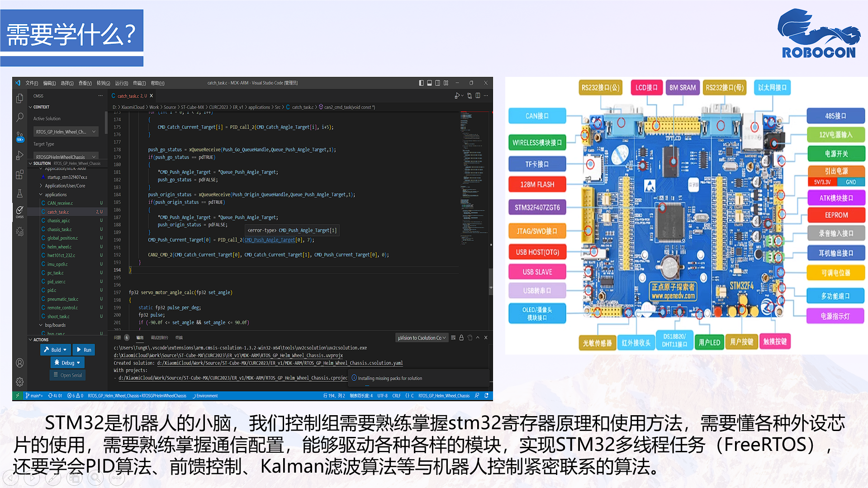Open pid_user.c in solution tree
This screenshot has height=488, width=868.
tap(57, 282)
